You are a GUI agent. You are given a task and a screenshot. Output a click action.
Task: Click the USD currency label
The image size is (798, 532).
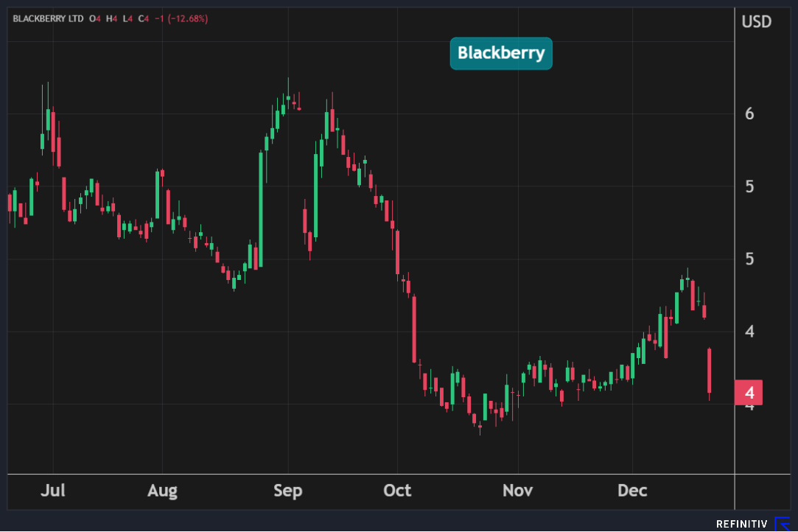(756, 22)
